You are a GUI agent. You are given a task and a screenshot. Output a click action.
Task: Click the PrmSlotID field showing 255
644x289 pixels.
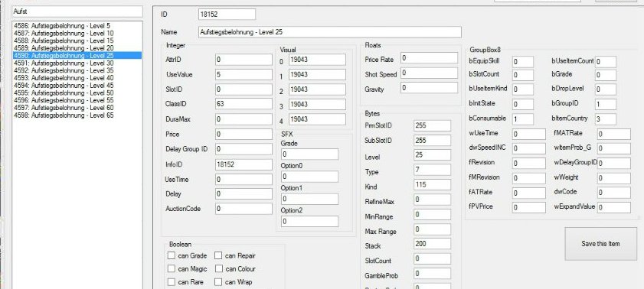coord(432,125)
